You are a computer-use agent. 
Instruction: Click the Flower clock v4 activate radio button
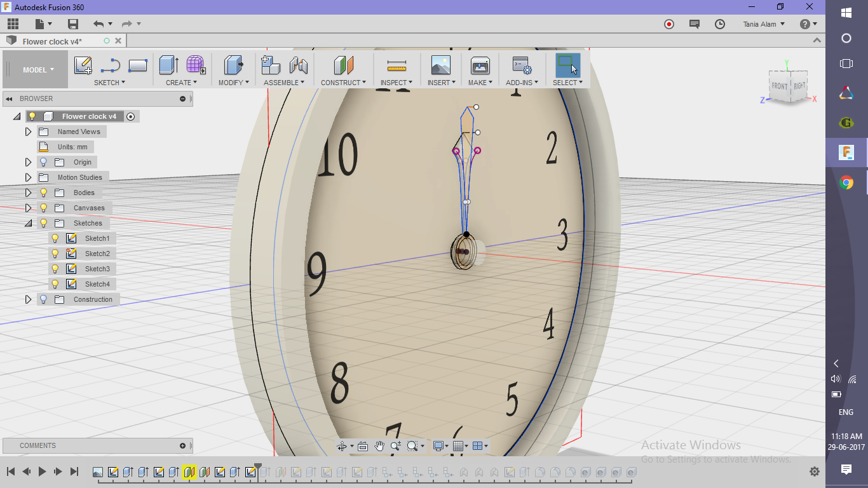point(131,116)
